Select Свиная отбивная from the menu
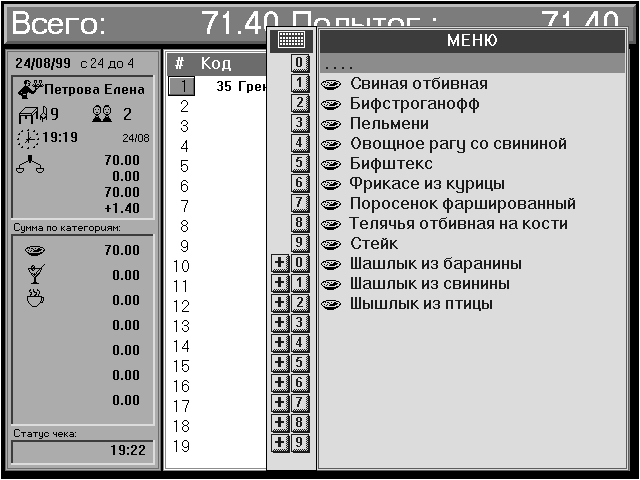Screen dimensions: 640x480 [472, 84]
